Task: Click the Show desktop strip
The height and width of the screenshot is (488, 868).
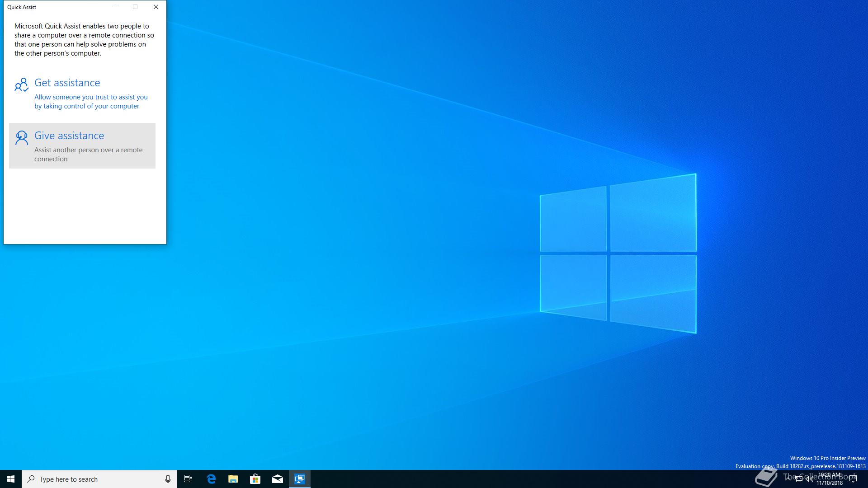Action: click(x=866, y=479)
